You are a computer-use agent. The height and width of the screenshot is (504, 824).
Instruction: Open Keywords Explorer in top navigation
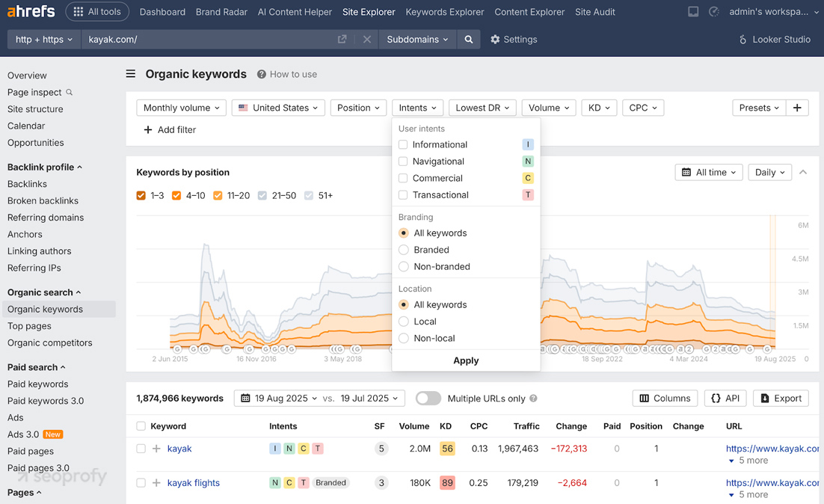click(x=445, y=12)
